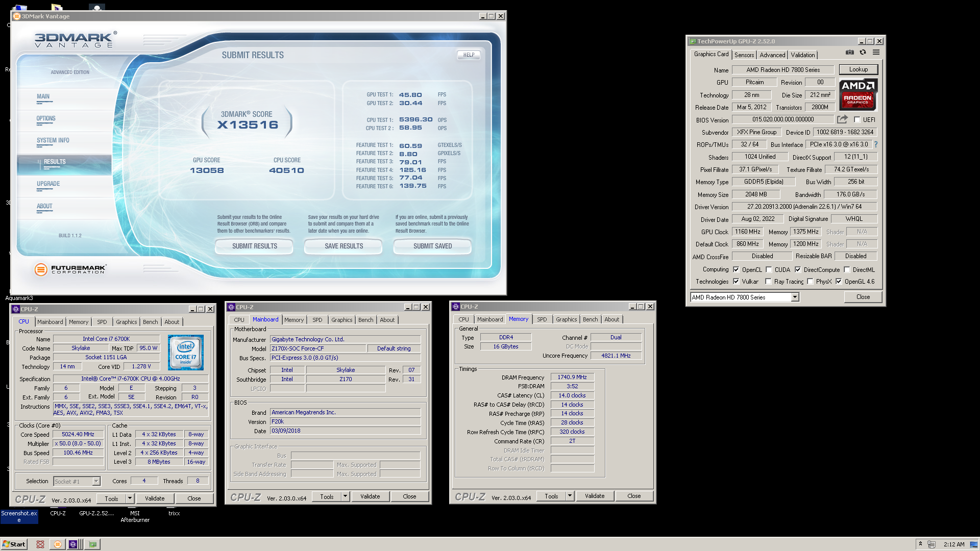This screenshot has width=980, height=551.
Task: Open the SPD tab in the CPU-Z Memory window
Action: [542, 319]
